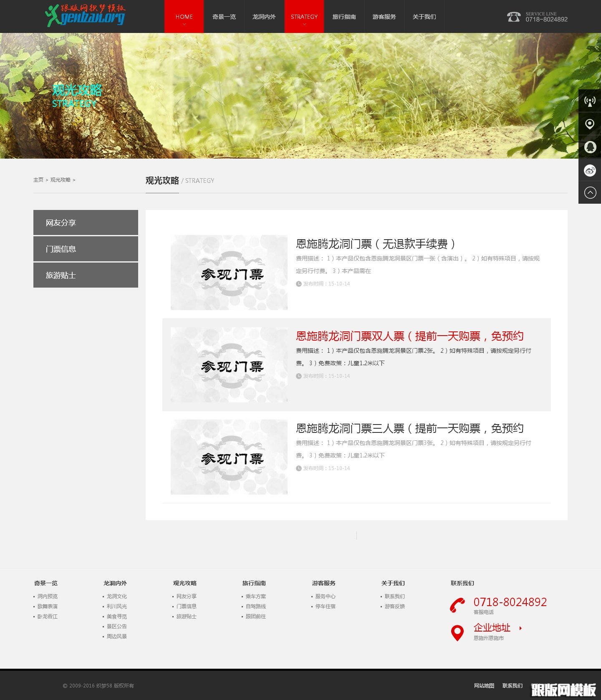Click footer link 跟团前往
Screen dimensions: 601x700
point(256,617)
